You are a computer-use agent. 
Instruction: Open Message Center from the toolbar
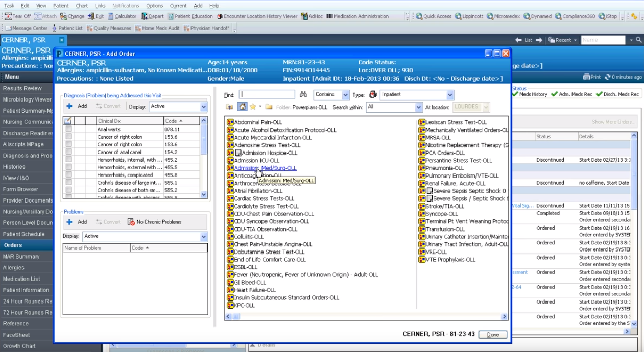[26, 28]
